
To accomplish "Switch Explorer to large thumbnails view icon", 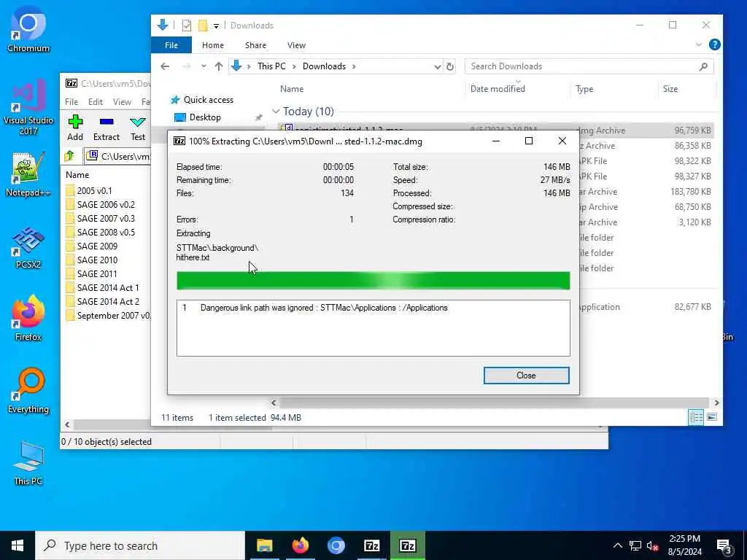I will [712, 418].
